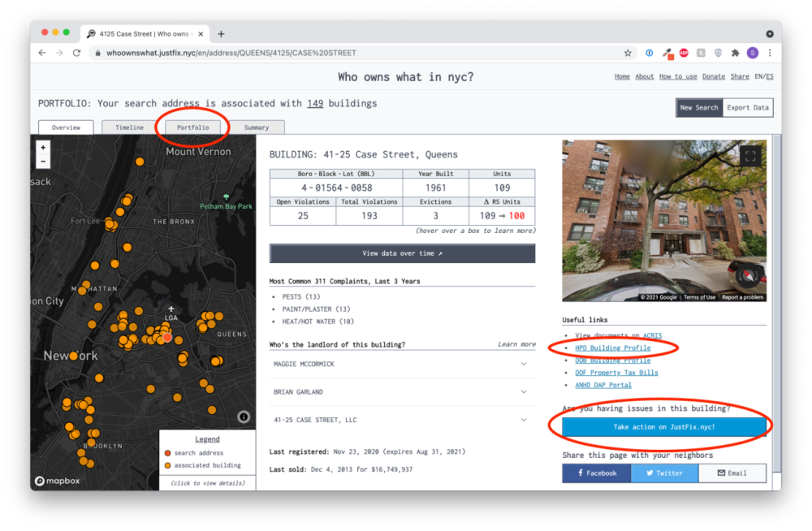Click the Legend heading on map

207,439
